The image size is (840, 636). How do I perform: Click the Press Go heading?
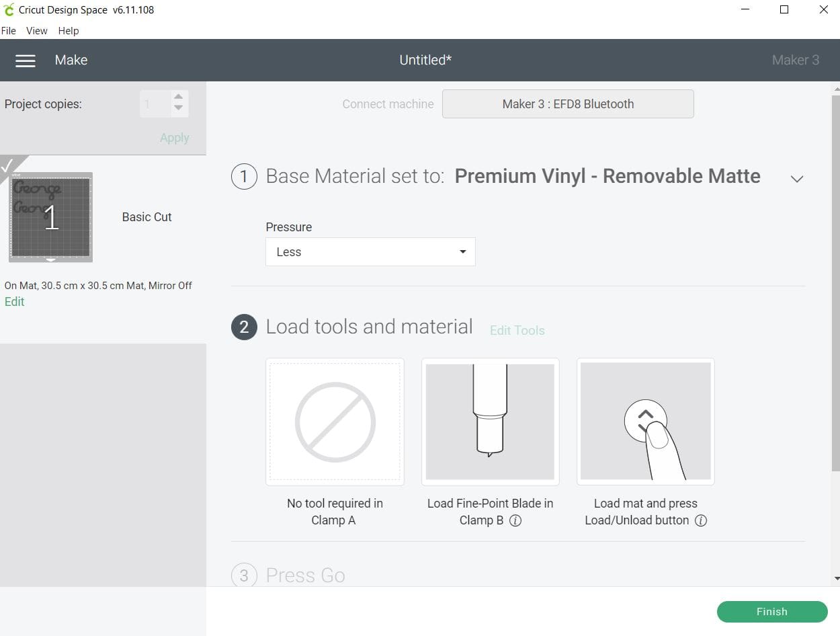[306, 575]
